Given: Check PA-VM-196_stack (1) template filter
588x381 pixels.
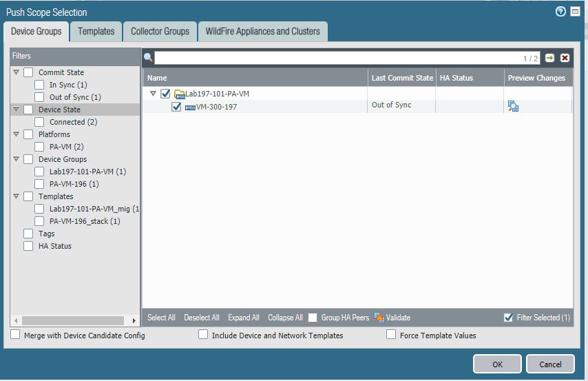Looking at the screenshot, I should (x=39, y=220).
